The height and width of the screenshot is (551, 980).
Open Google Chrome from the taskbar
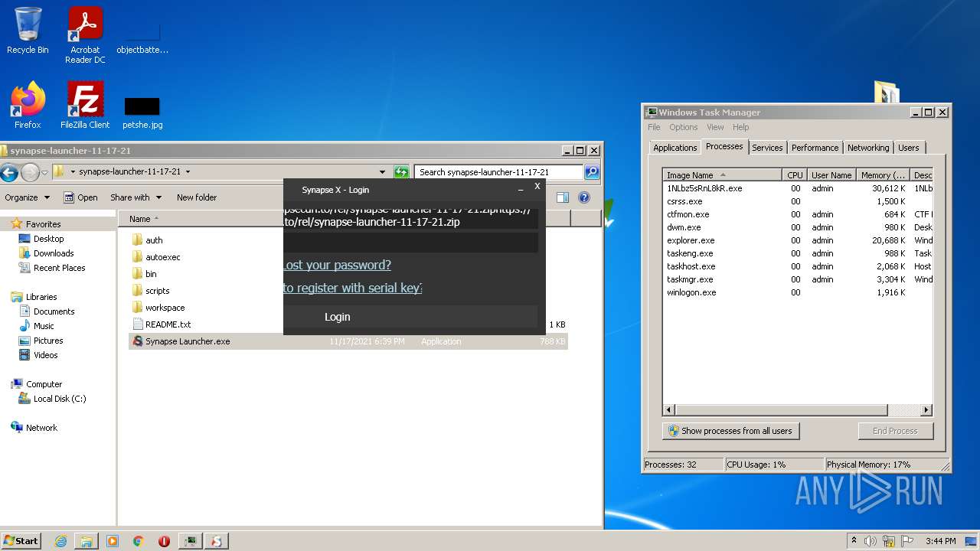tap(139, 541)
